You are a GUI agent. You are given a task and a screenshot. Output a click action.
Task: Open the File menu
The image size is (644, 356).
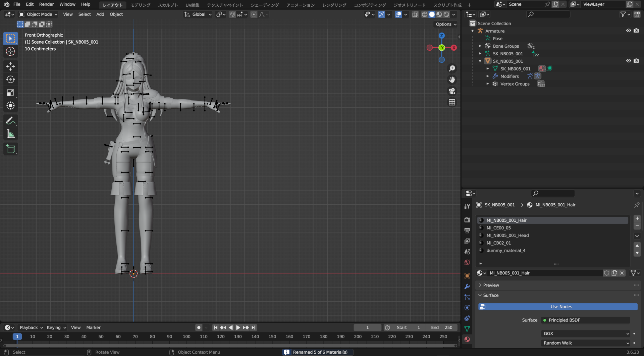click(x=17, y=4)
